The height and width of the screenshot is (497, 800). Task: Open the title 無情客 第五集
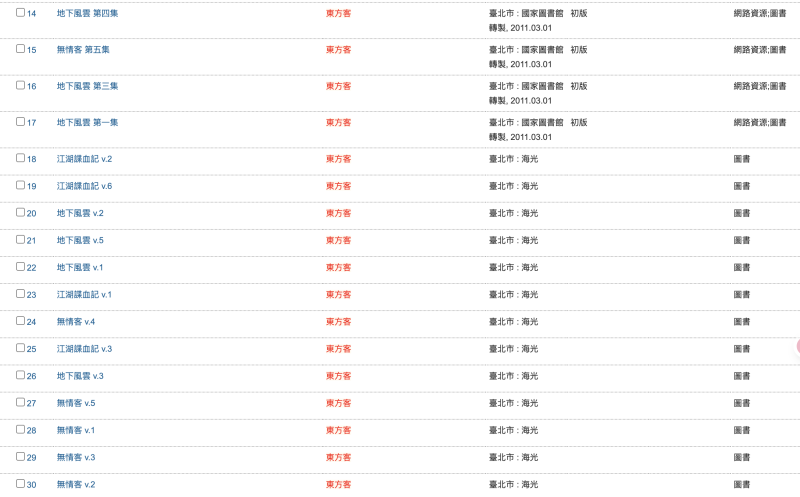82,50
